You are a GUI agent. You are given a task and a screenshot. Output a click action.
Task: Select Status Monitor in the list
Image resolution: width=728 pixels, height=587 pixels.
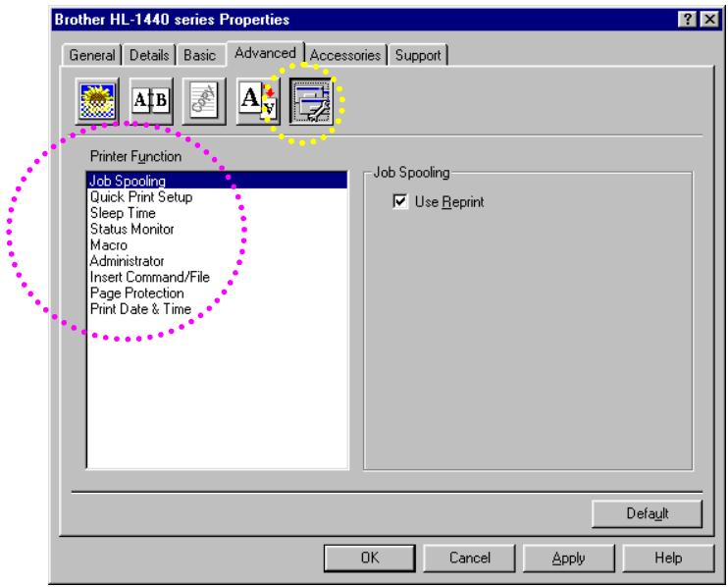click(x=217, y=229)
